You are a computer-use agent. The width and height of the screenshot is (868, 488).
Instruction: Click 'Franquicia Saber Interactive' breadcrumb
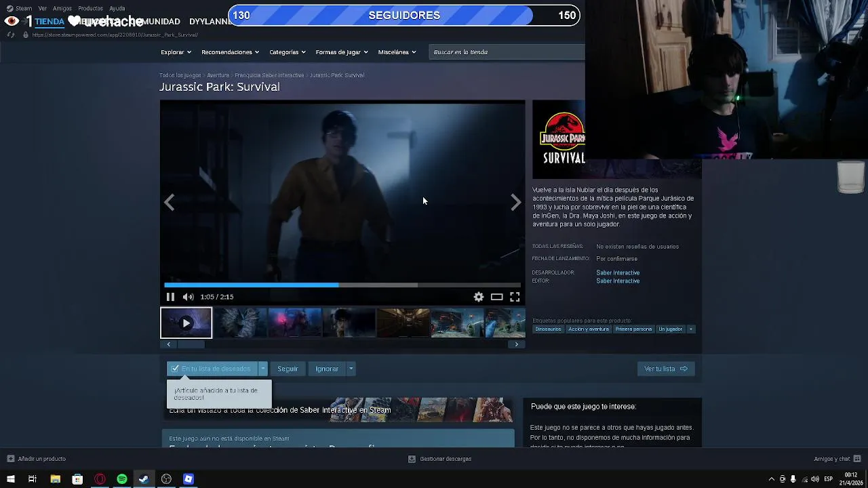(x=269, y=75)
